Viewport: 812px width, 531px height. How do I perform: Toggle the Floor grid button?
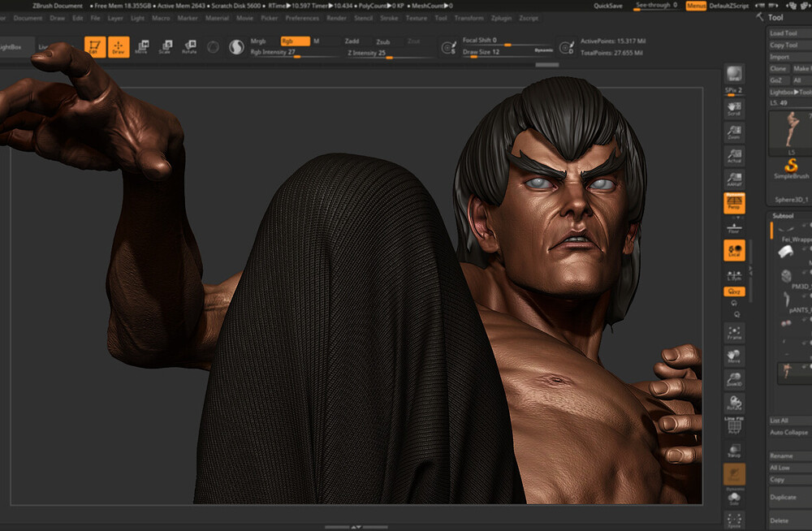pyautogui.click(x=734, y=228)
